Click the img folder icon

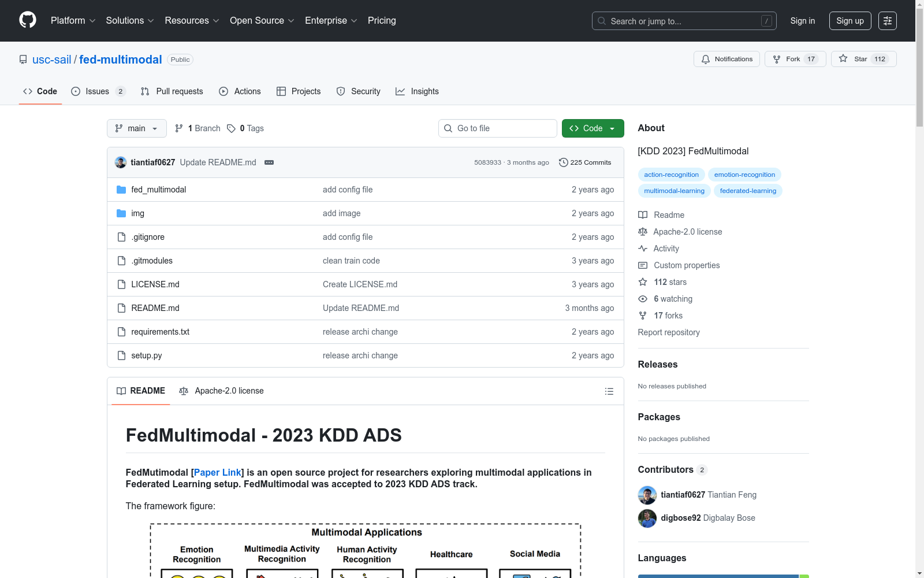coord(121,213)
